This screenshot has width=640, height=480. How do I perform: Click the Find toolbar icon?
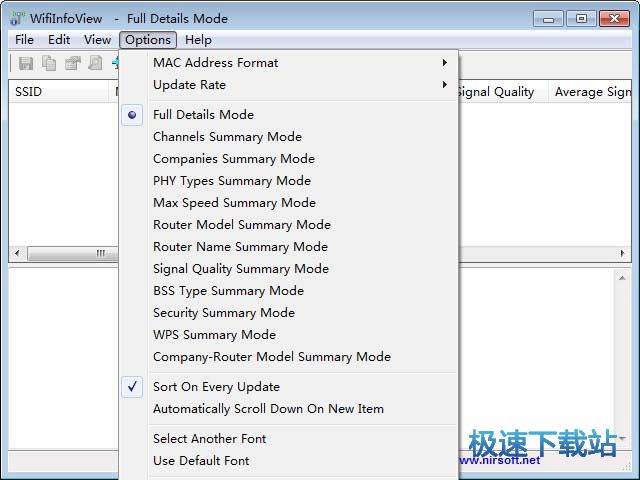click(x=96, y=63)
